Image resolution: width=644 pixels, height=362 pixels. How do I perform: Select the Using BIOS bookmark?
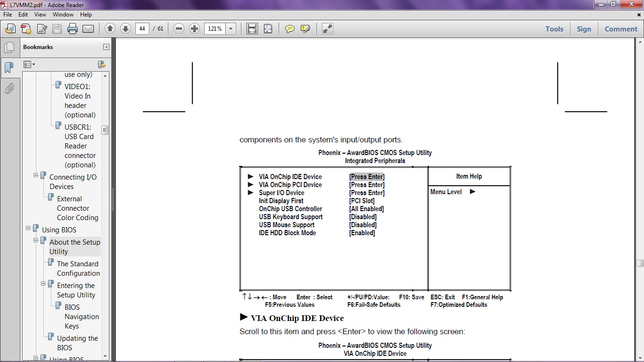tap(59, 230)
